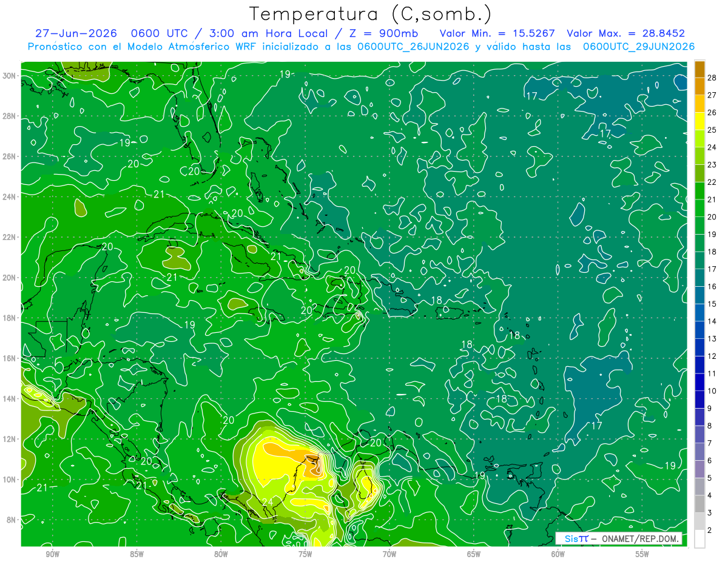The width and height of the screenshot is (728, 562).
Task: Click the "75W" longitude label
Action: pyautogui.click(x=305, y=554)
